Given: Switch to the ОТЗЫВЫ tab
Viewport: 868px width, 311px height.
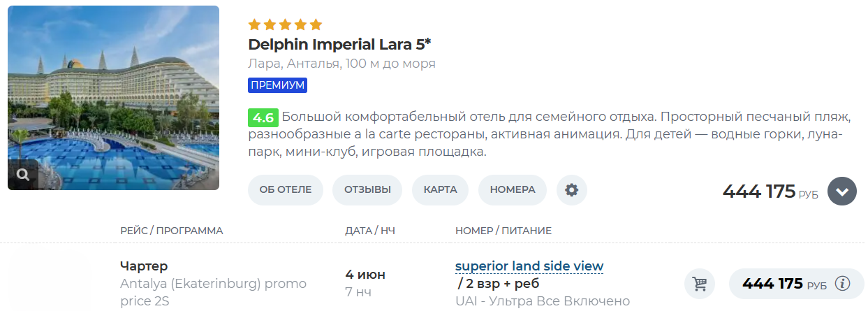Looking at the screenshot, I should click(x=367, y=189).
